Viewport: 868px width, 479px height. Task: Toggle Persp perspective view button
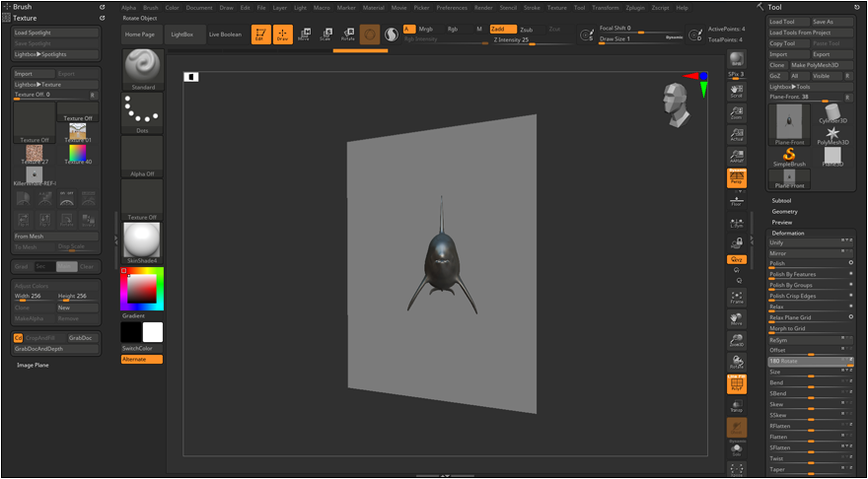click(x=737, y=178)
